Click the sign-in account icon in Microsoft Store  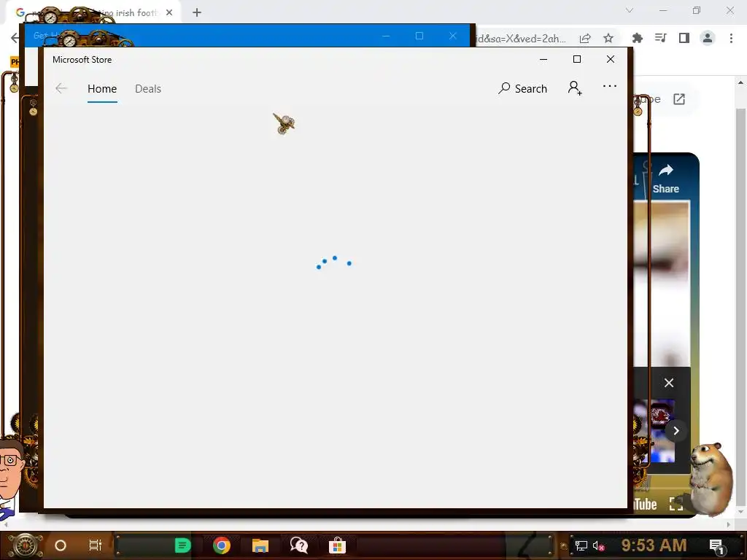pos(575,88)
